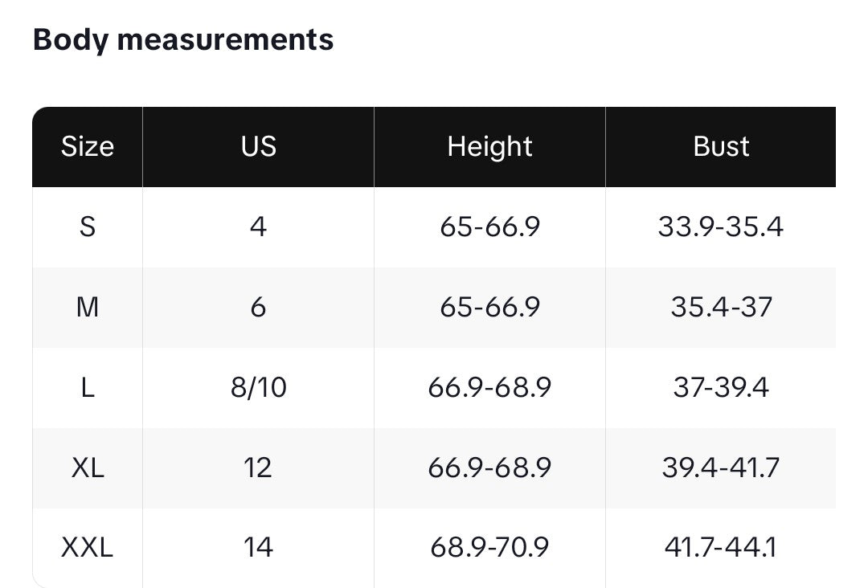Click the Bust column header
Viewport: 868px width, 588px height.
[x=721, y=147]
